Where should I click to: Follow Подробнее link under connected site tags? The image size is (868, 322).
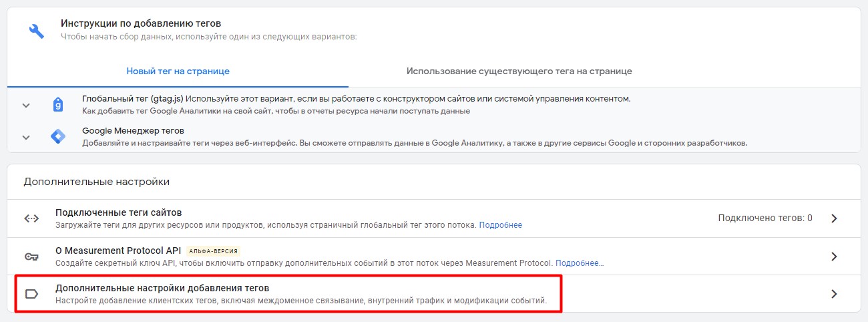coord(501,225)
